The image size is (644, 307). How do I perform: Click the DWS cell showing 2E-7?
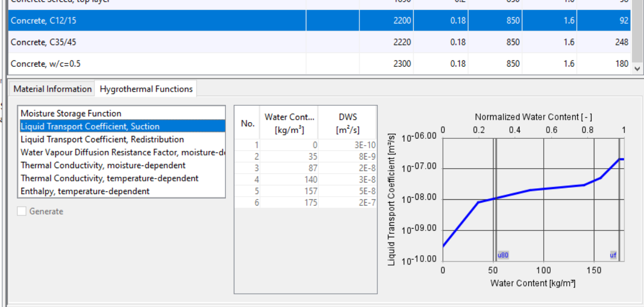(x=347, y=203)
